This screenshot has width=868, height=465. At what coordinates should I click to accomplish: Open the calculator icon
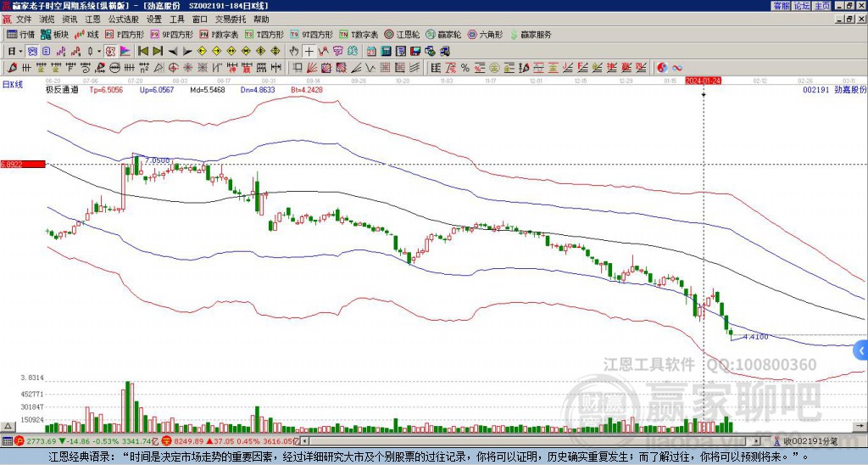[x=386, y=52]
